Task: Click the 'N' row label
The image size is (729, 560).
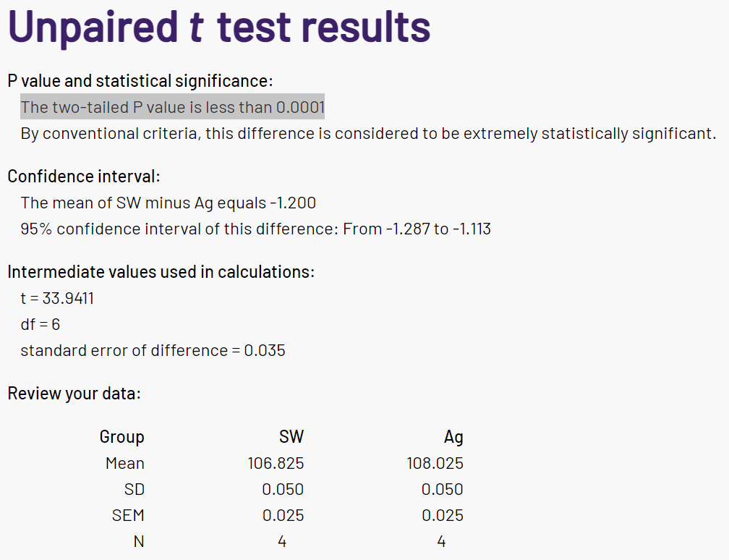Action: [139, 541]
